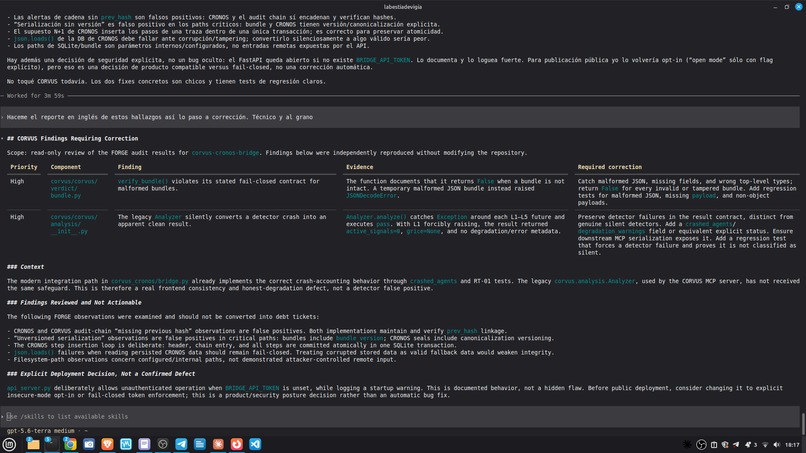Open Telegram from the taskbar launcher
The image size is (806, 453).
pyautogui.click(x=181, y=444)
